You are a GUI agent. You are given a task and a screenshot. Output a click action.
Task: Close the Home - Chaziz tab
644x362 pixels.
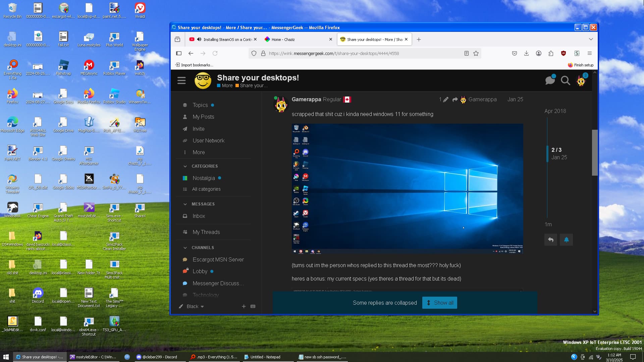(331, 39)
